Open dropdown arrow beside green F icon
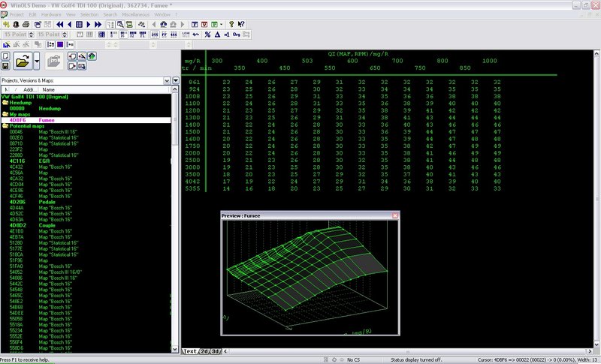Viewport: 601px width, 364px height. point(221,25)
